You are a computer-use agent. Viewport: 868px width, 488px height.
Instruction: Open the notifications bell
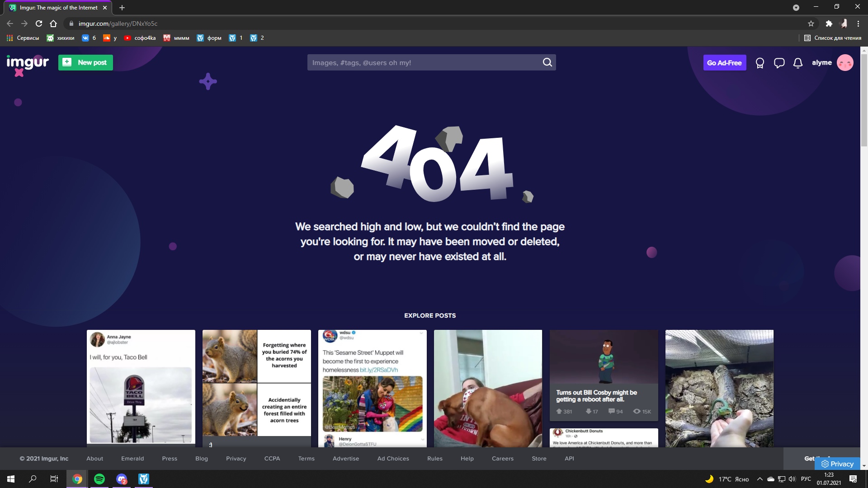tap(798, 63)
